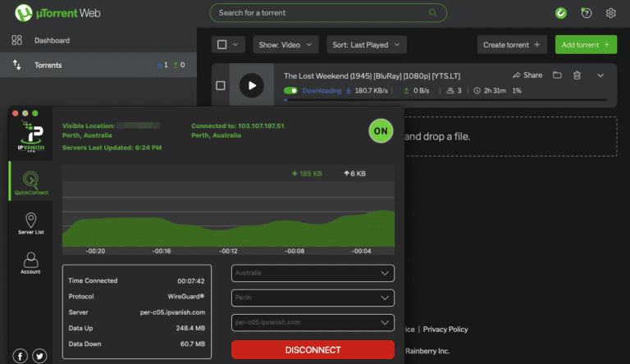The image size is (630, 364).
Task: Select the Torrents item in sidebar
Action: 48,65
